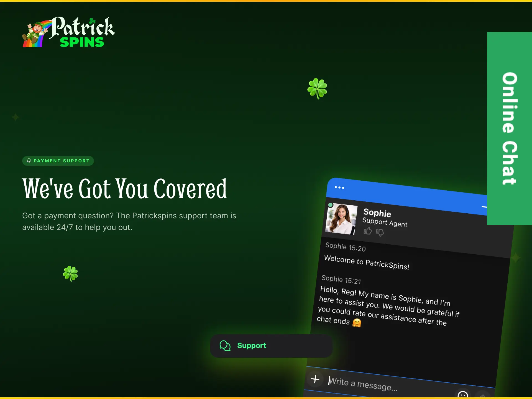This screenshot has width=532, height=399.
Task: Open the Online Chat side tab
Action: click(510, 128)
